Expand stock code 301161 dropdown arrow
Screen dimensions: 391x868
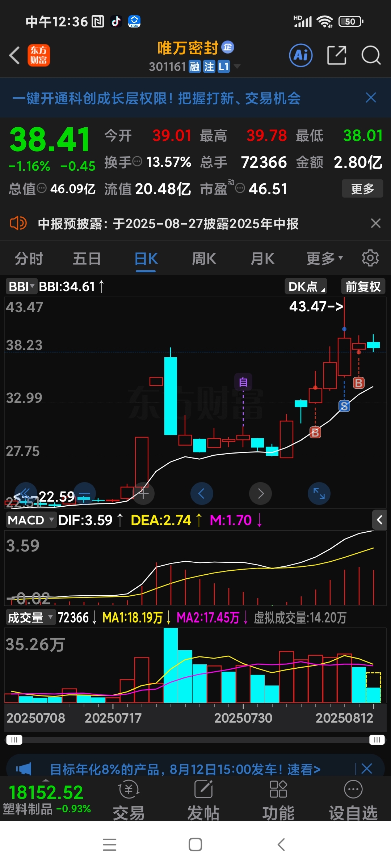click(x=237, y=66)
